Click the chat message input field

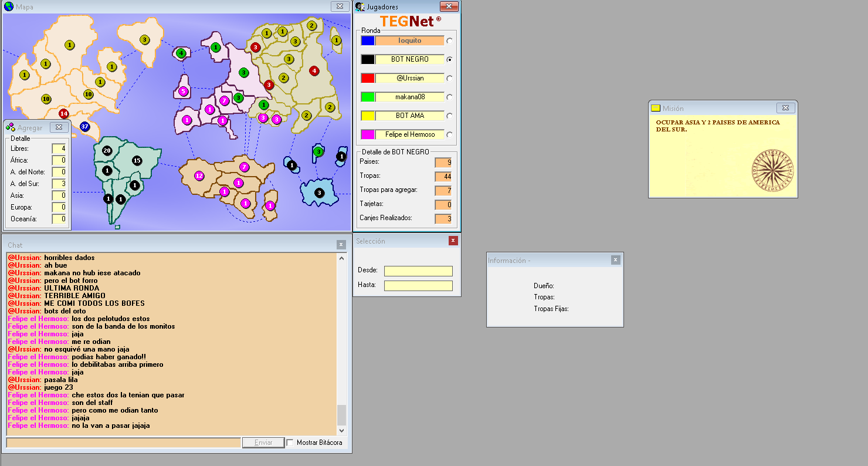123,443
